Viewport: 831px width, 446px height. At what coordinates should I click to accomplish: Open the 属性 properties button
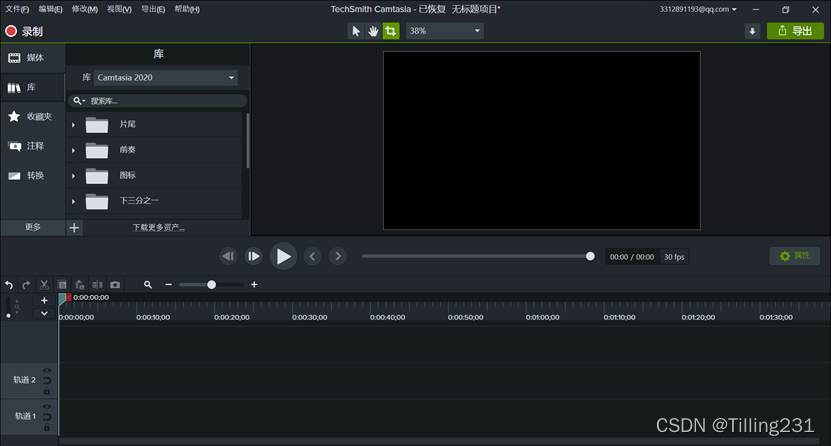click(794, 256)
